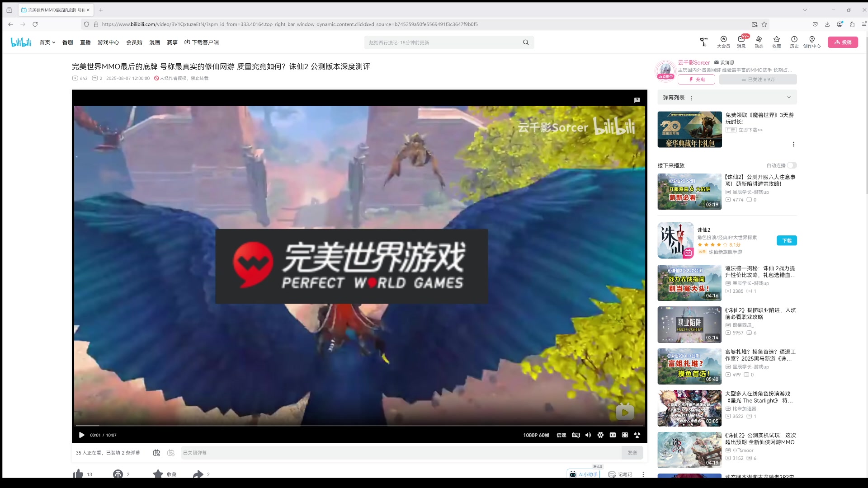
Task: Open the 已关注 6.9万 follow menu
Action: tap(758, 80)
